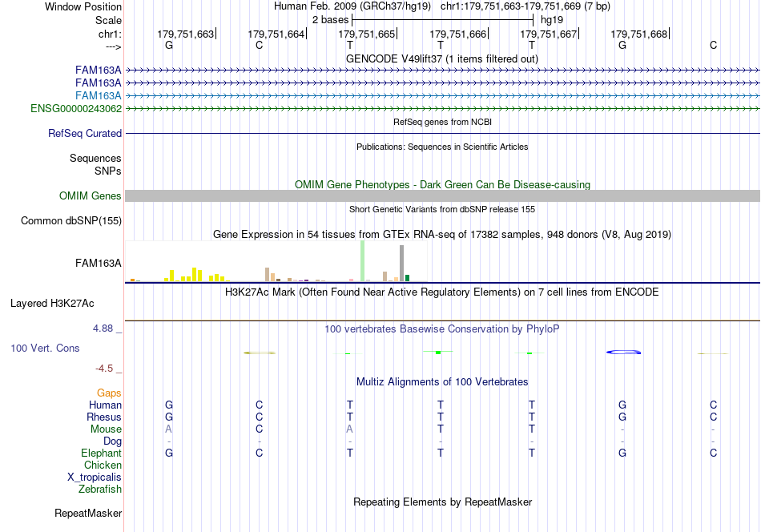The image size is (761, 532).
Task: Click the Publications: Sequences in Scientific Articles title
Action: pyautogui.click(x=442, y=147)
